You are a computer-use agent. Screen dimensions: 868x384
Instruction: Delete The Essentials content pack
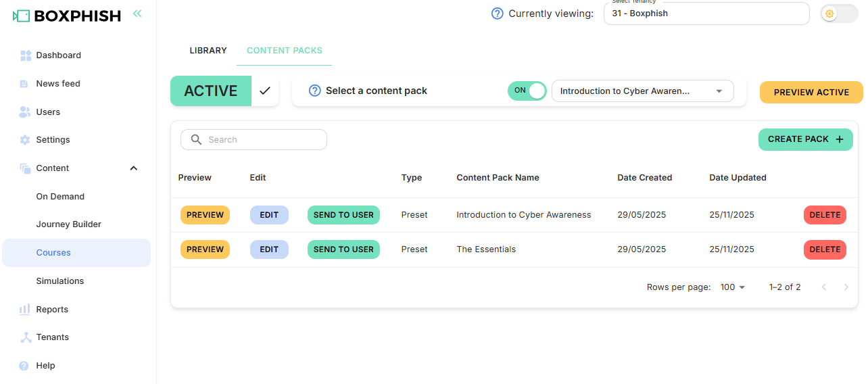pos(825,249)
